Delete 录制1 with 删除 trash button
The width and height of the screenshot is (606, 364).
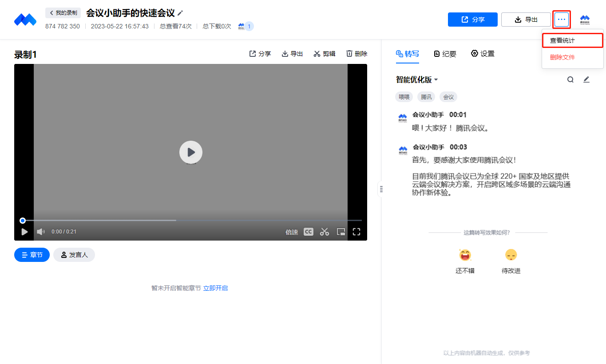point(356,54)
